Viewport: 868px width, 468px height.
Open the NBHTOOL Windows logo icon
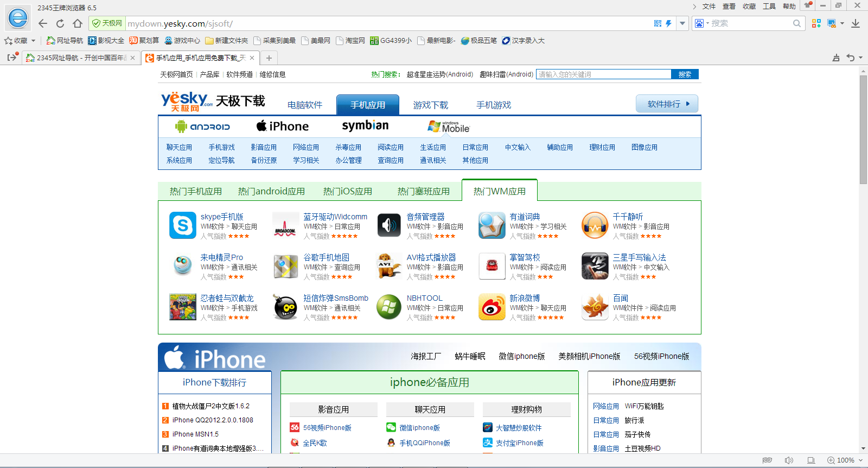[389, 307]
